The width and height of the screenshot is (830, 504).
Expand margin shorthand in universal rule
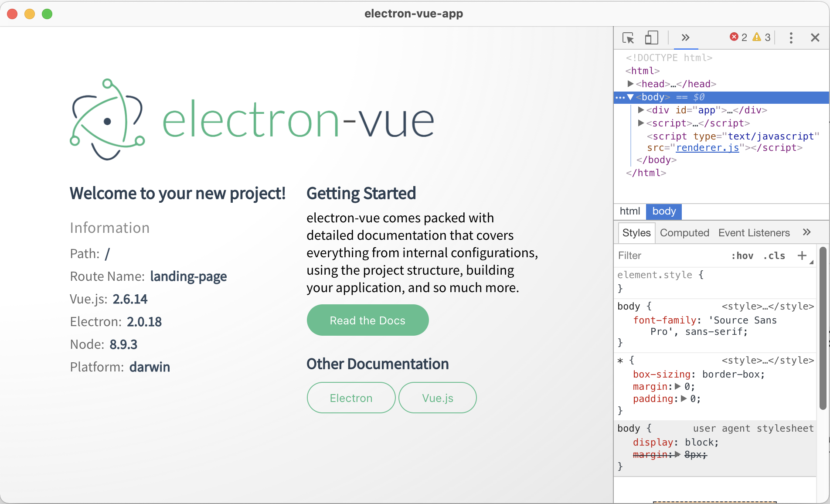point(677,386)
